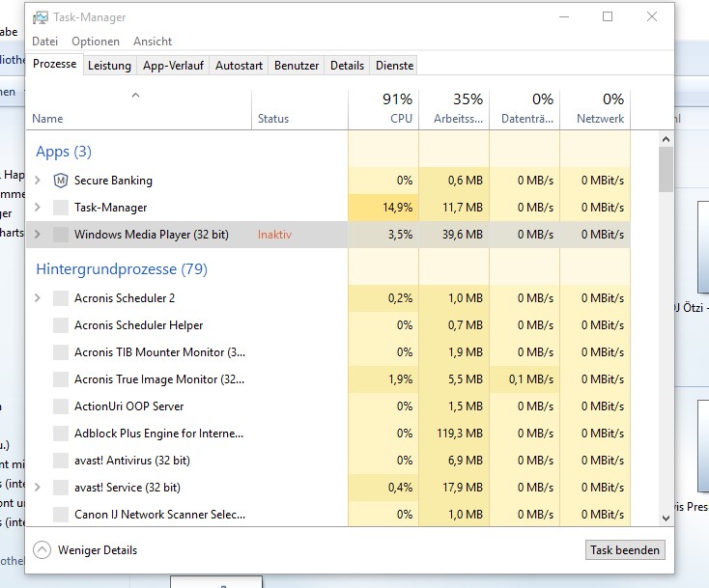Click the Windows Media Player row icon
This screenshot has width=709, height=588.
[61, 235]
